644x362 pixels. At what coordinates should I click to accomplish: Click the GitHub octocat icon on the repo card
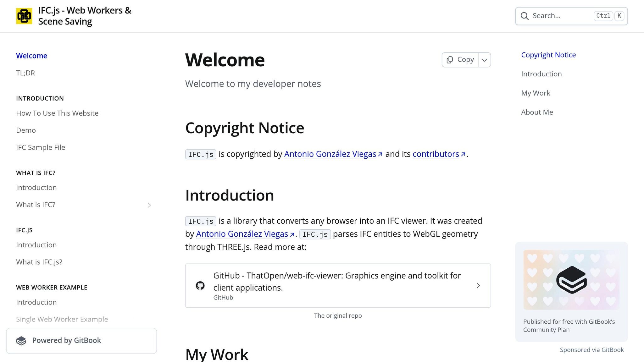pos(200,285)
